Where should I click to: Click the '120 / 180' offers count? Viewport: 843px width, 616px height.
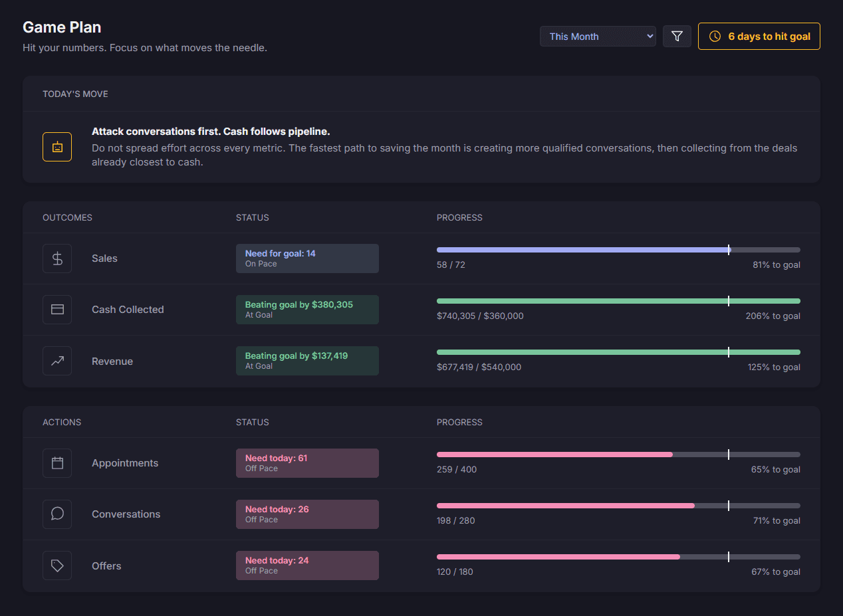(455, 572)
